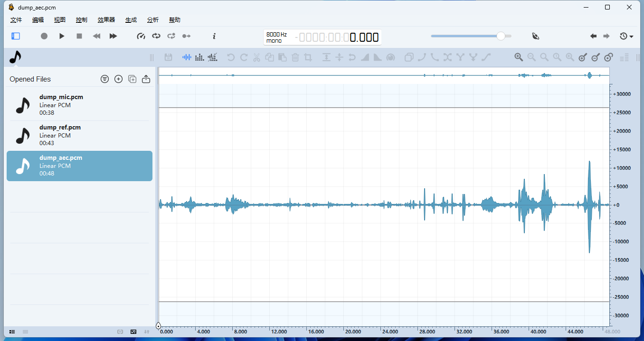The height and width of the screenshot is (341, 644).
Task: Click the Fast Forward double-arrow button
Action: 113,36
